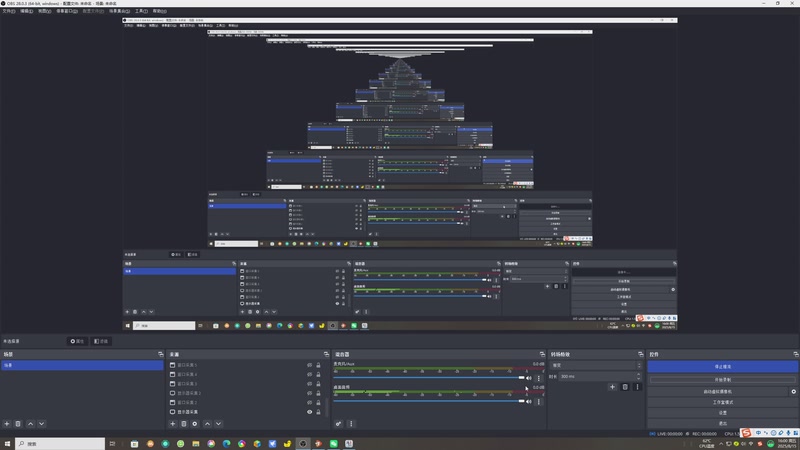Remove the scene transition with trash icon
The image size is (800, 450).
625,387
